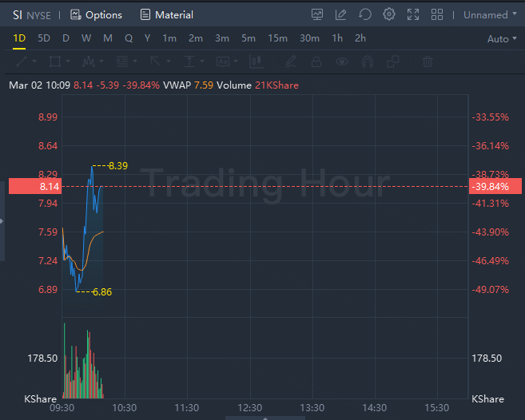Refresh the chart
The image size is (525, 420).
[x=365, y=14]
